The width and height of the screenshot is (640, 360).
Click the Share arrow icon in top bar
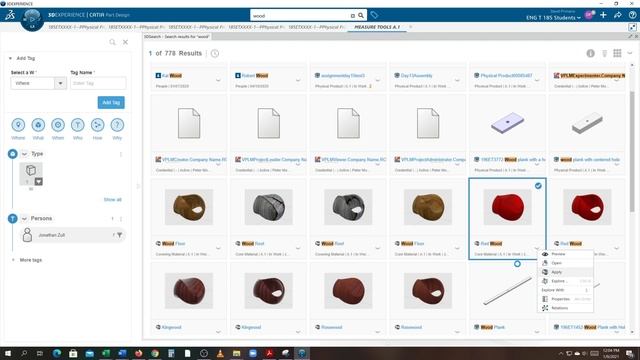618,15
